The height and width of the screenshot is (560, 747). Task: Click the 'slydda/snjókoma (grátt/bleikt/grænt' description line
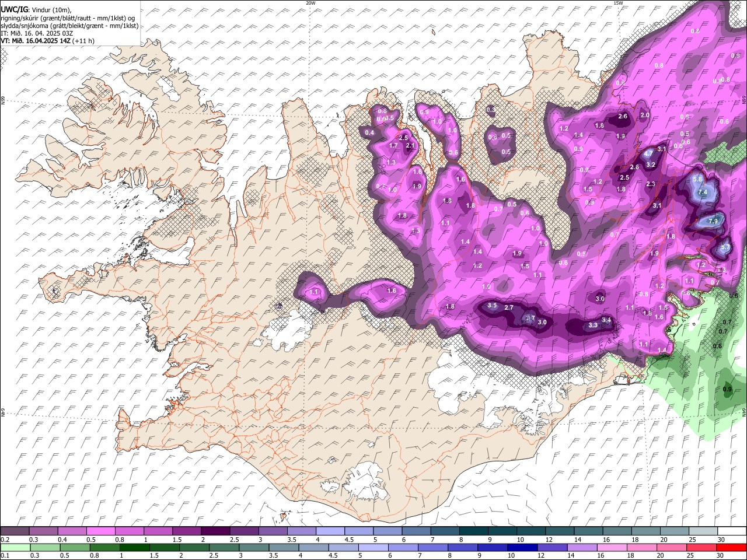click(69, 26)
